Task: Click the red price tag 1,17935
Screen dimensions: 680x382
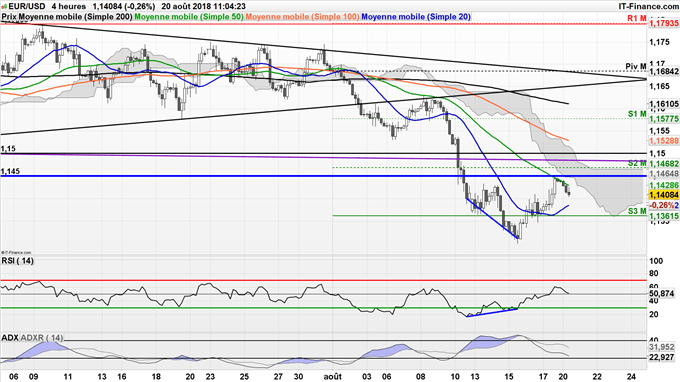Action: 663,24
